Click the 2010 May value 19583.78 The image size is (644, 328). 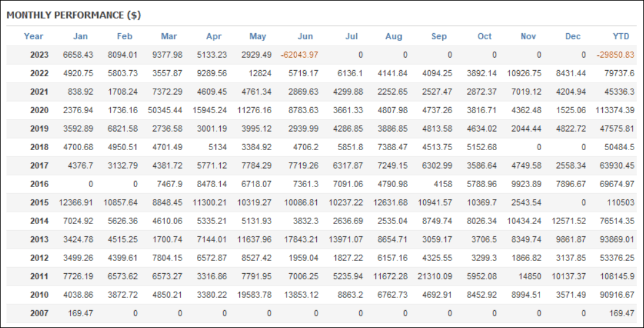[x=254, y=295]
